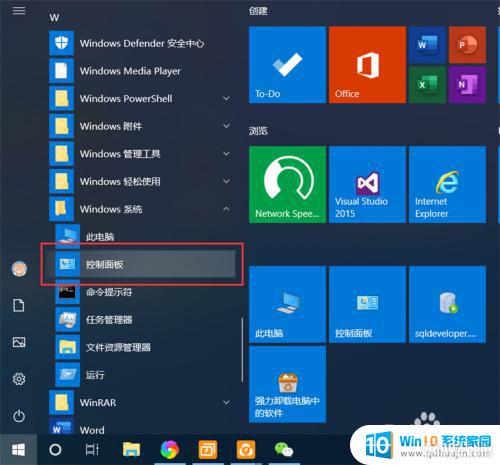Open Documents from the sidebar icon
The height and width of the screenshot is (465, 500).
pyautogui.click(x=19, y=305)
